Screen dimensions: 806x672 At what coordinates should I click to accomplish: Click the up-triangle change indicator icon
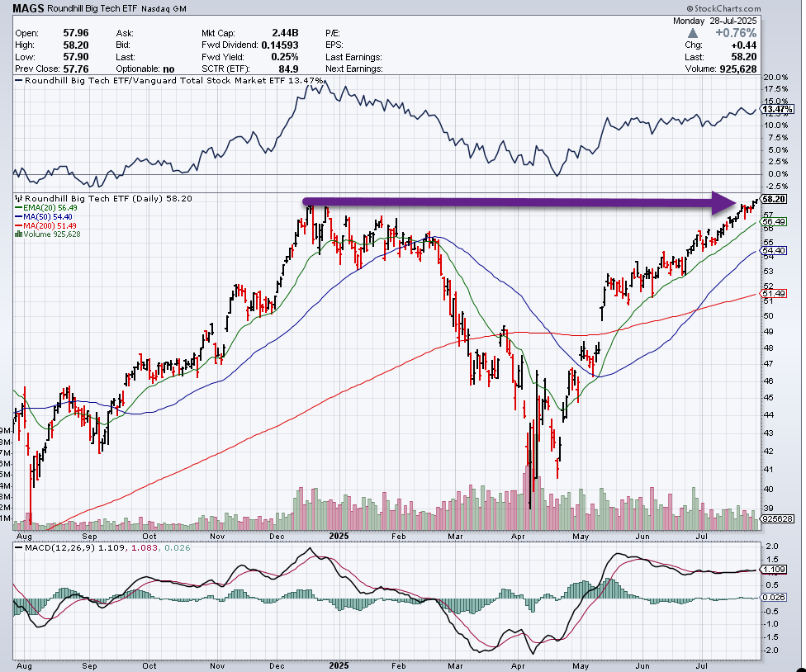[693, 33]
